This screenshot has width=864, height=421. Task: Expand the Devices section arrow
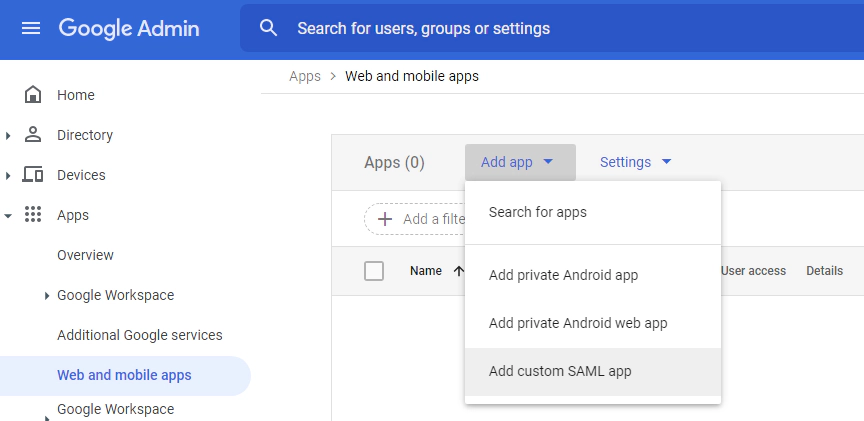[x=8, y=176]
